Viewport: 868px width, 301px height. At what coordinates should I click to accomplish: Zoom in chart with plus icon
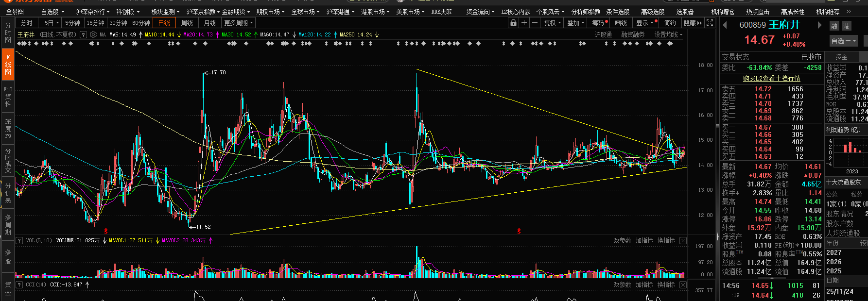click(x=524, y=23)
